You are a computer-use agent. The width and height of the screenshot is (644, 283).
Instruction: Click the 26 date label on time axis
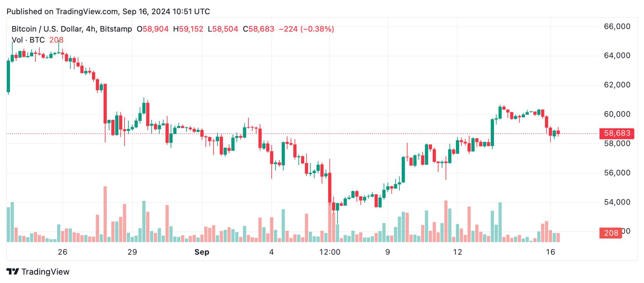[63, 252]
